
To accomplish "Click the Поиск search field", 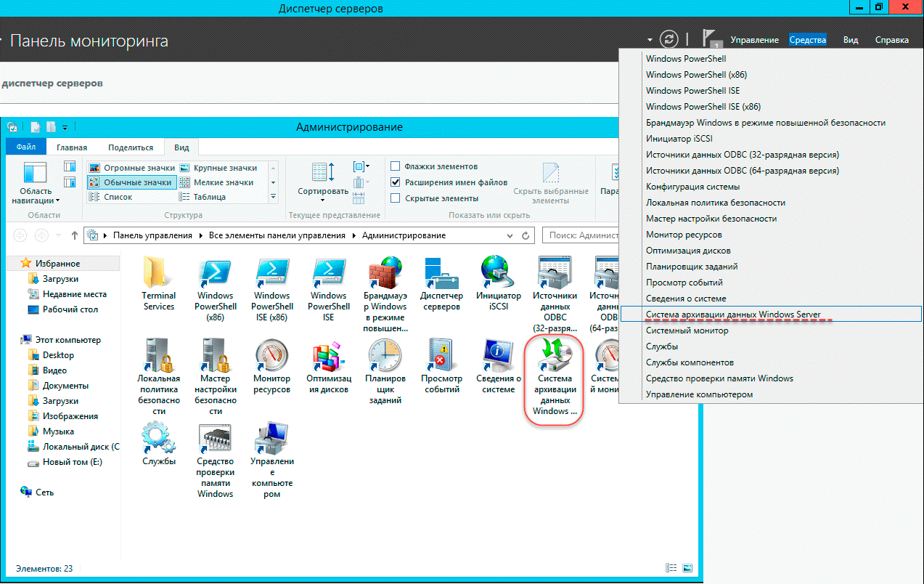I will [581, 235].
